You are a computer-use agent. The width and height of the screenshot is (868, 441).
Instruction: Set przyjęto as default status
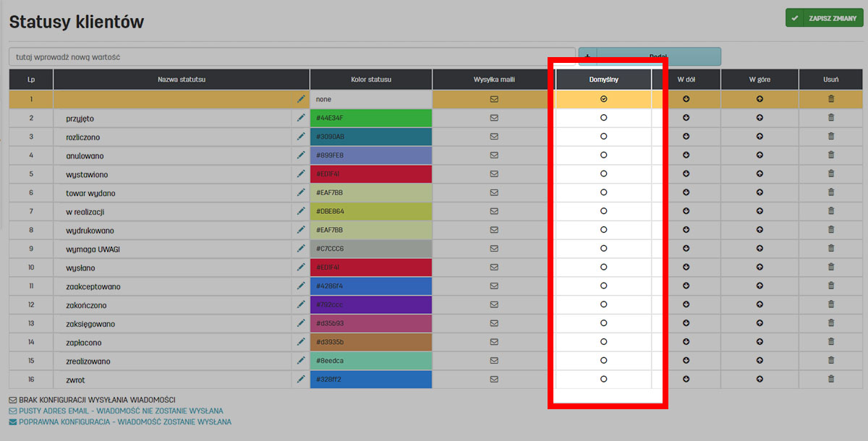tap(603, 118)
